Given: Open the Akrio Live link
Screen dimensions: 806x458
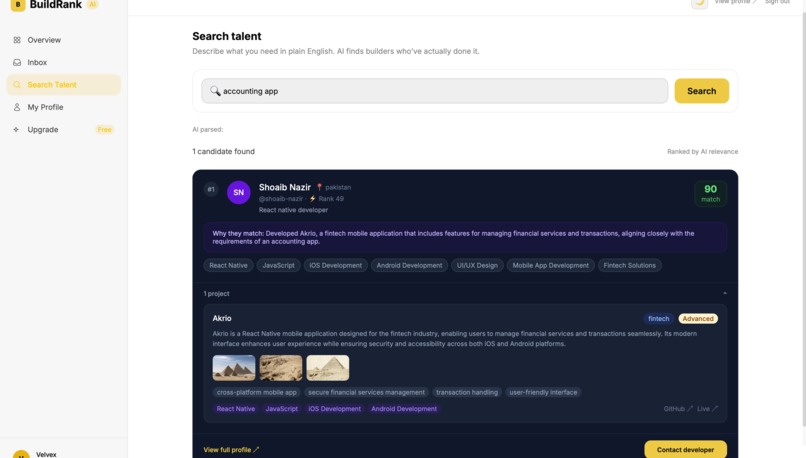Looking at the screenshot, I should 707,409.
